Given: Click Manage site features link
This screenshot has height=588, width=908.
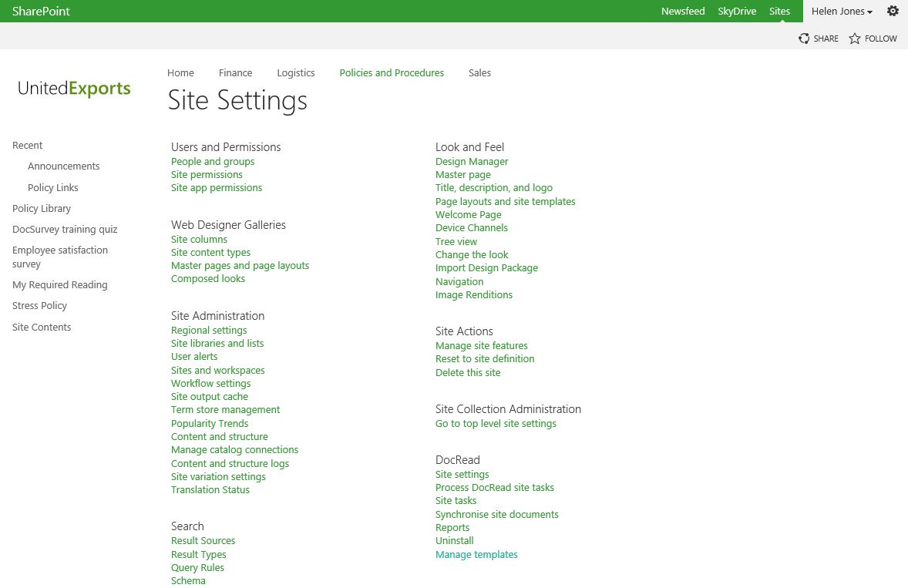Looking at the screenshot, I should click(482, 346).
